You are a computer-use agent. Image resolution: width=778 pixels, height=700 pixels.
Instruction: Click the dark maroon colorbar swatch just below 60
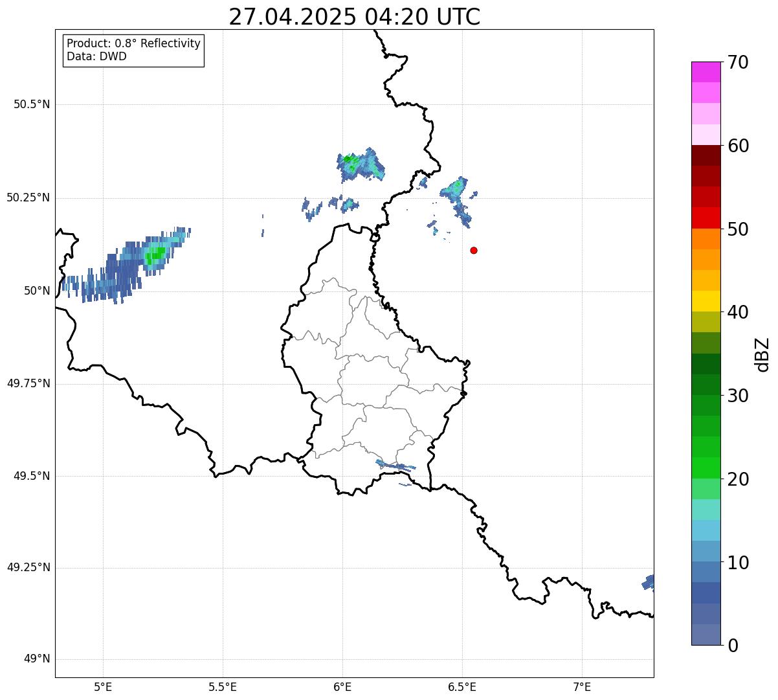click(x=706, y=155)
